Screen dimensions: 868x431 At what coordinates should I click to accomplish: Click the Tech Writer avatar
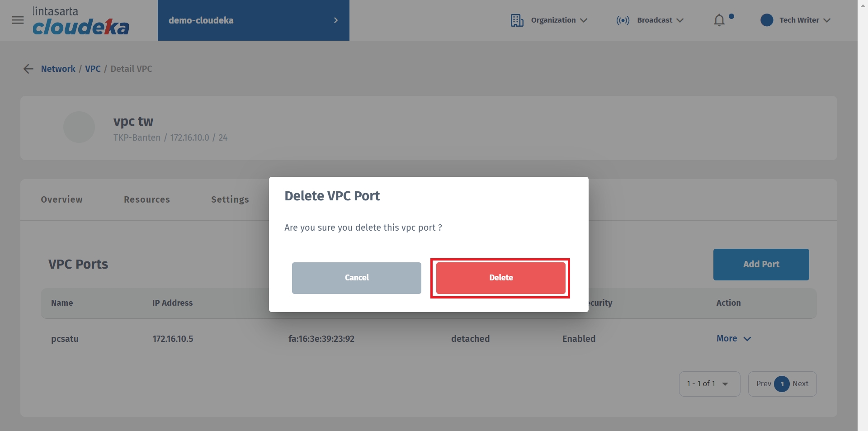pyautogui.click(x=767, y=20)
